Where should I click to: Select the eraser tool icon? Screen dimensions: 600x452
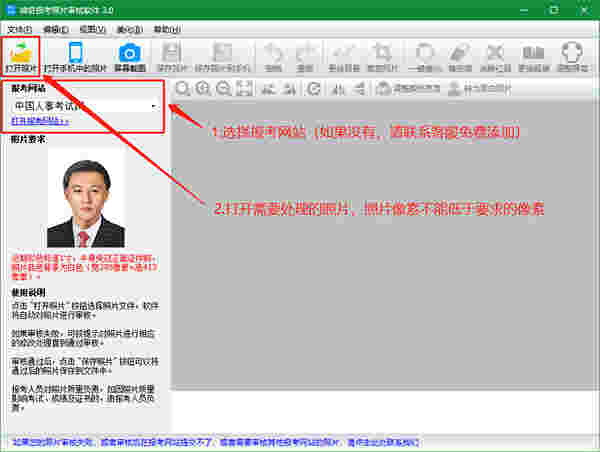tap(460, 53)
